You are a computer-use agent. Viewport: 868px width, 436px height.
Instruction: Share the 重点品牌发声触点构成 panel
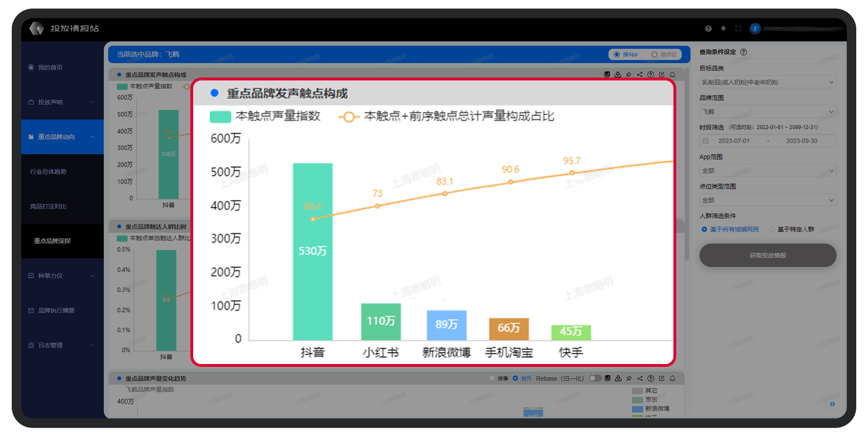[x=640, y=74]
